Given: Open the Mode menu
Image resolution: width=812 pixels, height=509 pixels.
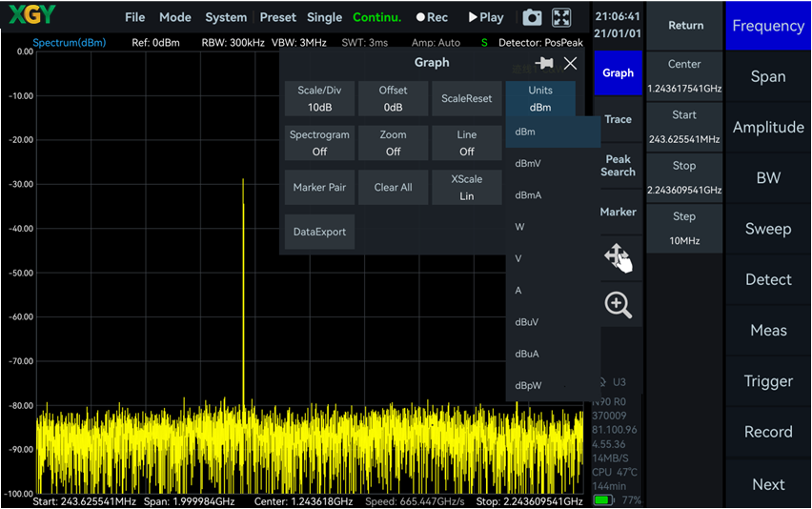Looking at the screenshot, I should click(x=175, y=17).
